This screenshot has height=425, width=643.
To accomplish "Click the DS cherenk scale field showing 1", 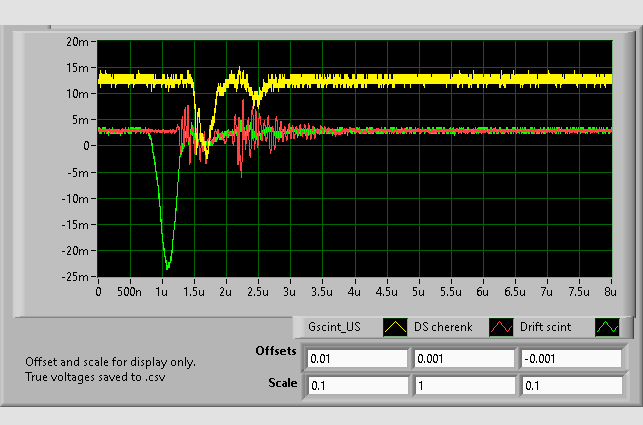I will [464, 385].
